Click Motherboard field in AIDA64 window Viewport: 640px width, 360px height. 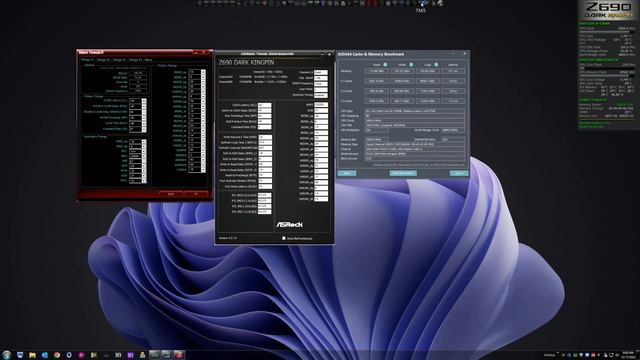click(414, 154)
